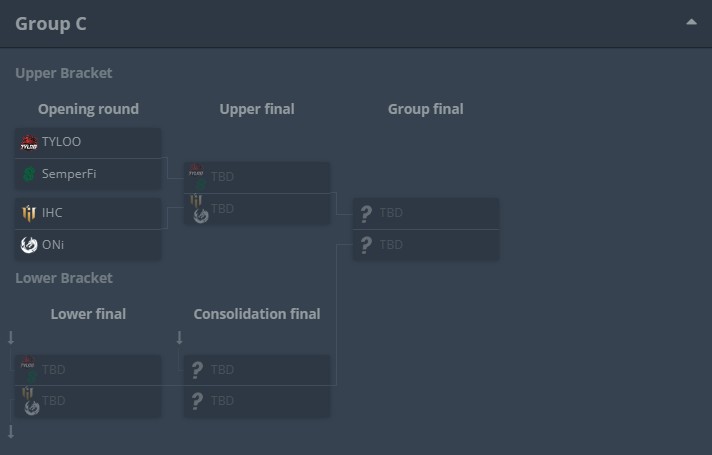Select the IHC team name
Viewport: 712px width, 455px height.
52,213
